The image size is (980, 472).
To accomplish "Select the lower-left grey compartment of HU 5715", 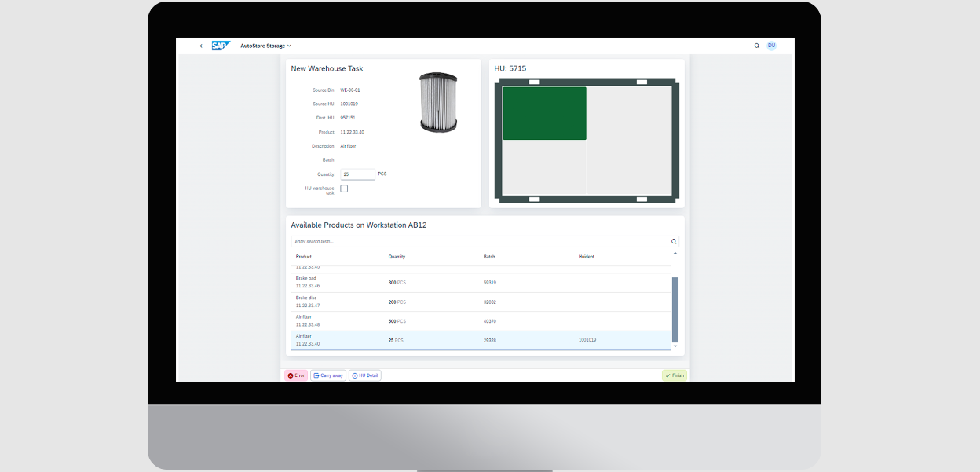I will click(544, 167).
